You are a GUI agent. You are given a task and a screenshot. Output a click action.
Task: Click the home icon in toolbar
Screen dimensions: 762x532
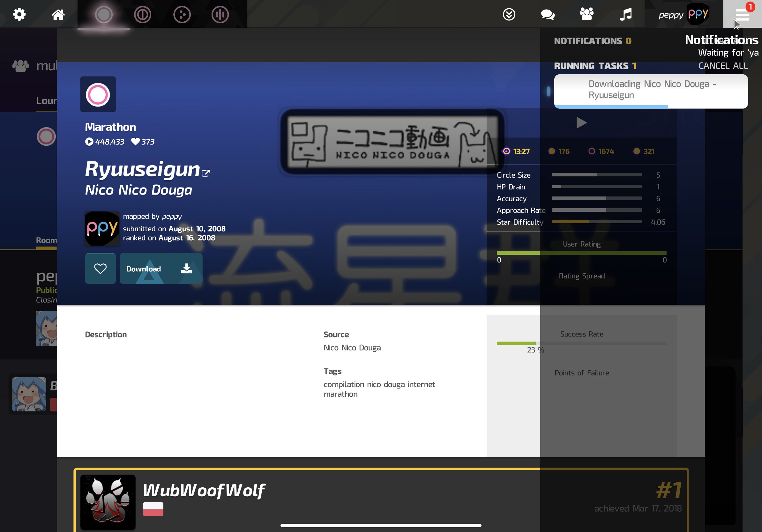[58, 14]
